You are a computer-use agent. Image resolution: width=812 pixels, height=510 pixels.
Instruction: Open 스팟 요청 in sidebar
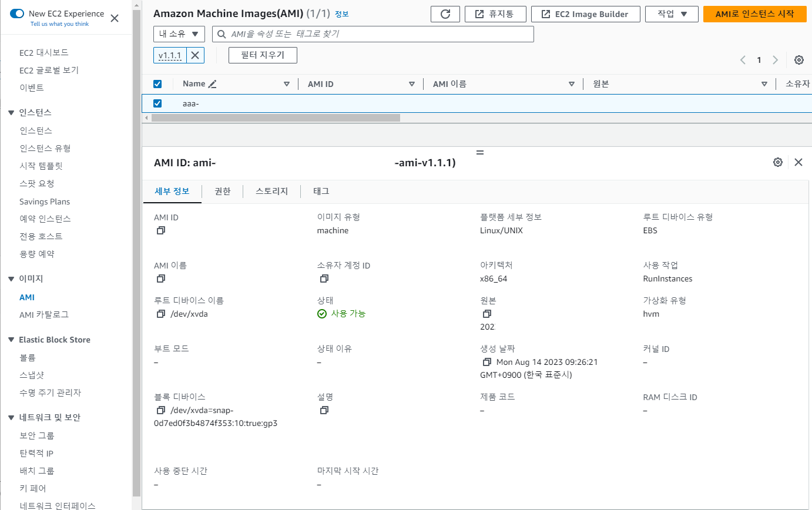coord(36,183)
